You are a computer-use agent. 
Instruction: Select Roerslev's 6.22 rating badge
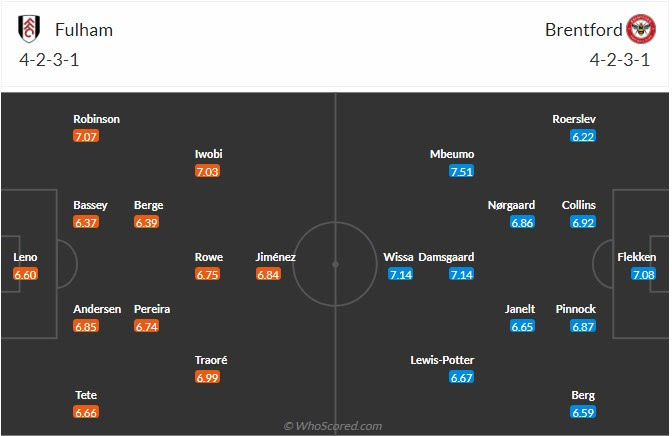pyautogui.click(x=583, y=136)
